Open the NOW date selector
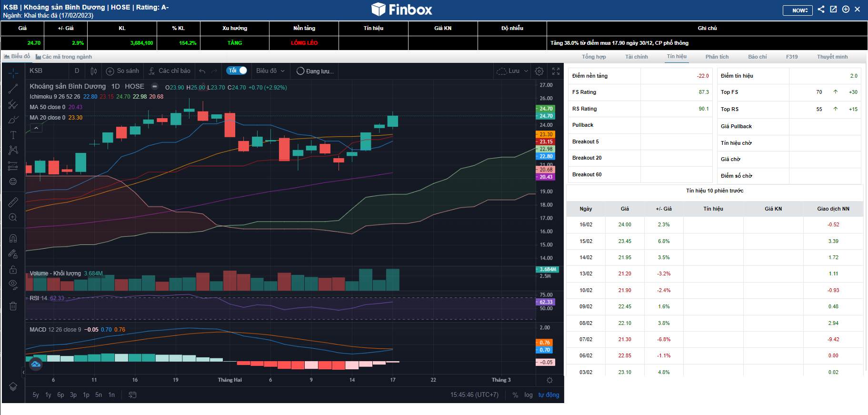This screenshot has height=415, width=868. point(798,10)
